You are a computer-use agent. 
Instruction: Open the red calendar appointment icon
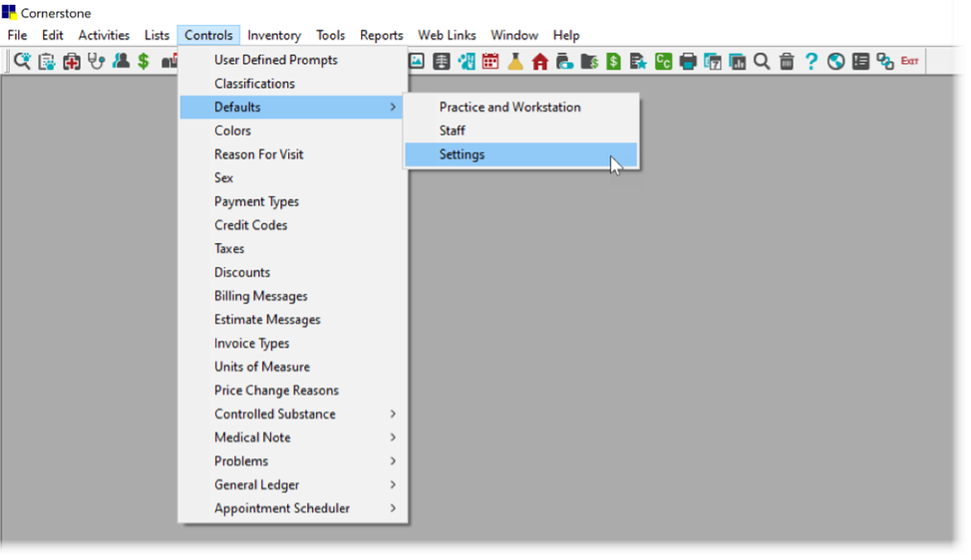(490, 61)
